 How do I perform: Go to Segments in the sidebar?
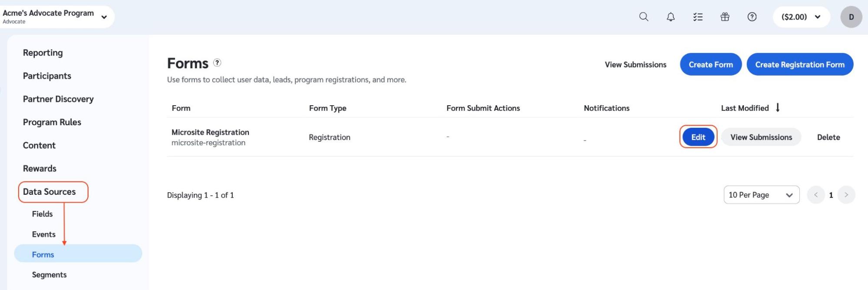coord(49,275)
